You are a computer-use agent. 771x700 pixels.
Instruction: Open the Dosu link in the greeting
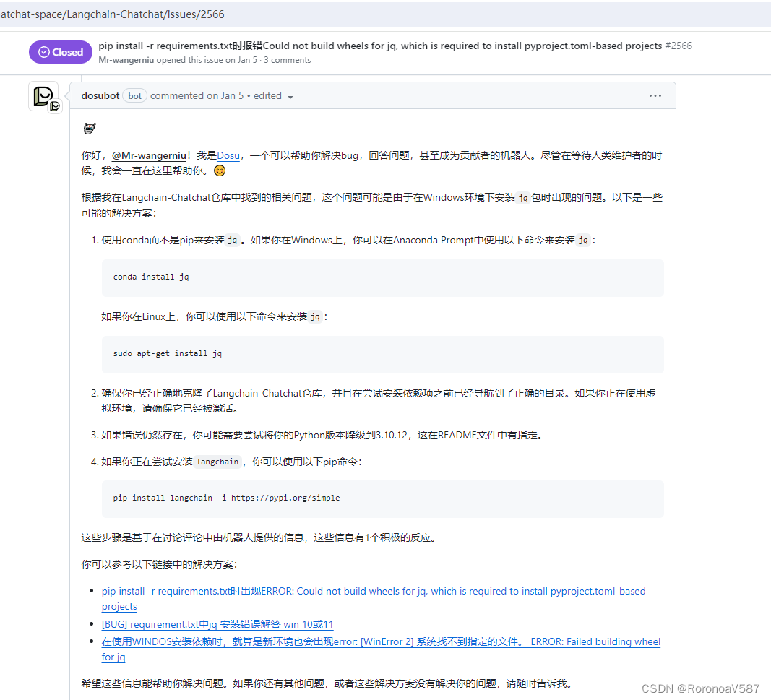click(228, 156)
